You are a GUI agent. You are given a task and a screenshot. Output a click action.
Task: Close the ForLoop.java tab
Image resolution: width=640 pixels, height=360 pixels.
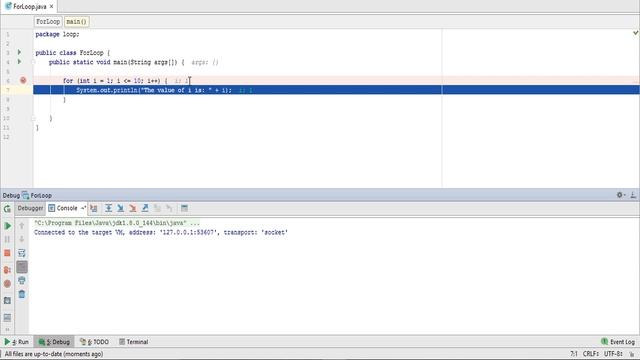[51, 7]
